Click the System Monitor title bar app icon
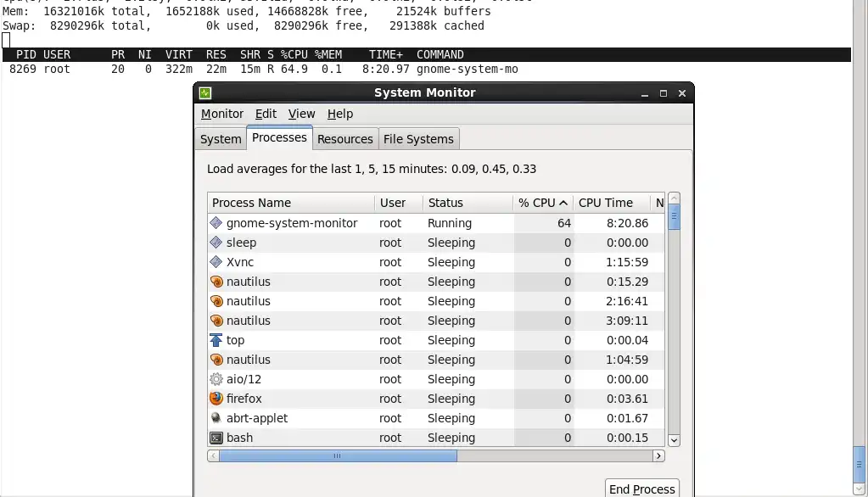This screenshot has width=868, height=497. tap(205, 93)
